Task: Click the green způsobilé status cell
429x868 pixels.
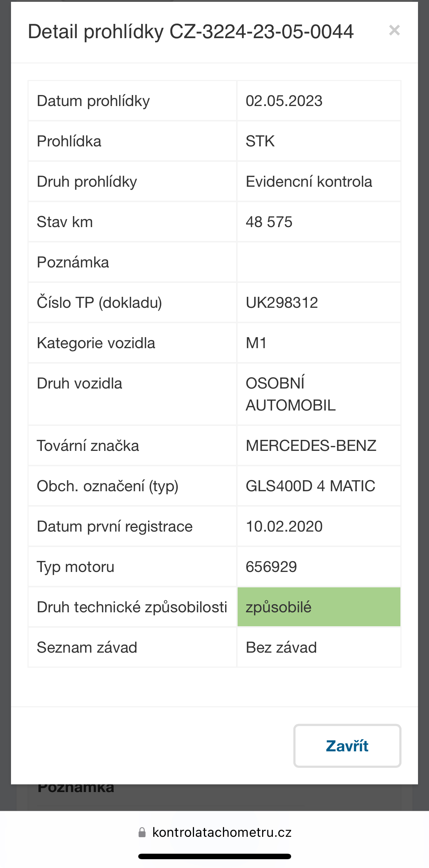Action: coord(319,607)
